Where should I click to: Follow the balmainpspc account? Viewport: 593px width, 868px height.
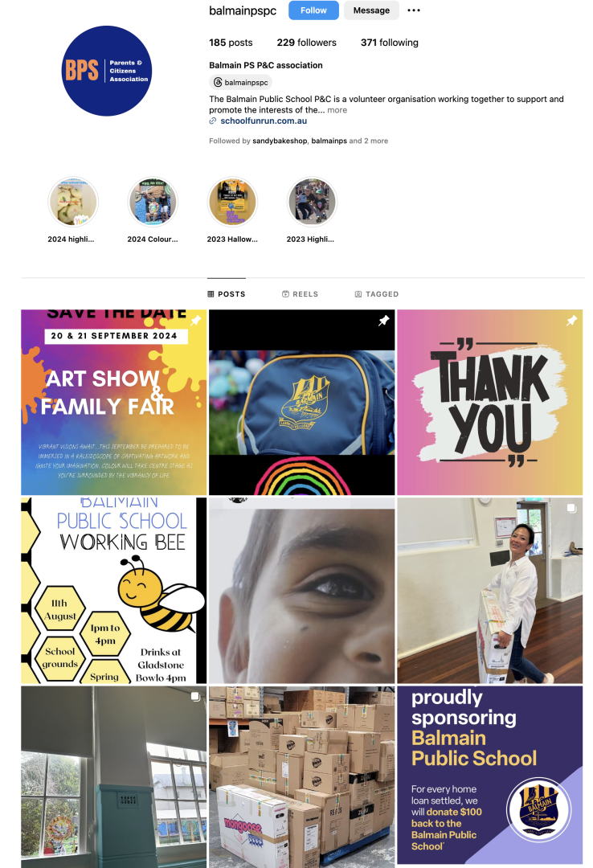[313, 10]
